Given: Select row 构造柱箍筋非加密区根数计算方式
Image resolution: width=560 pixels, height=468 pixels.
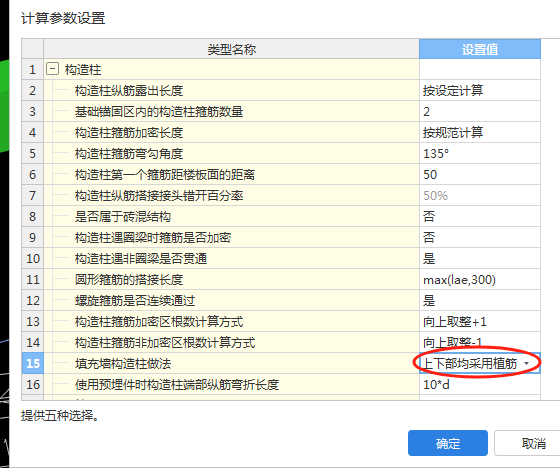Looking at the screenshot, I should 231,343.
